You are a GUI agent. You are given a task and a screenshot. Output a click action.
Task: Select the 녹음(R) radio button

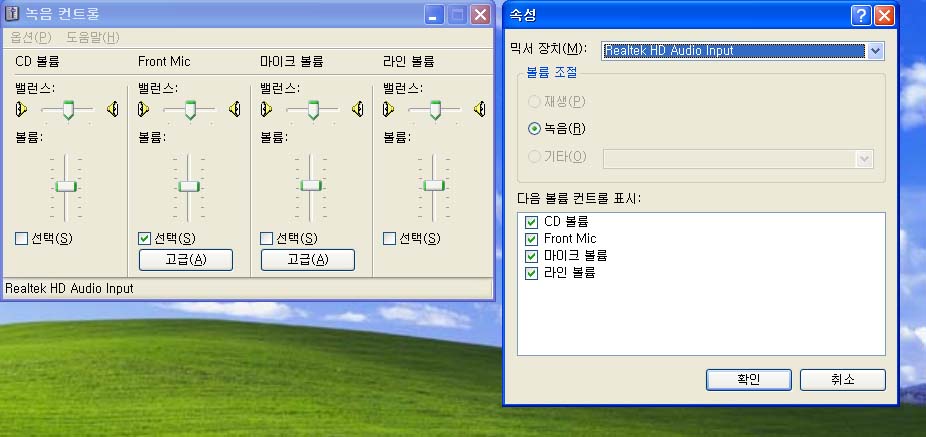tap(534, 128)
